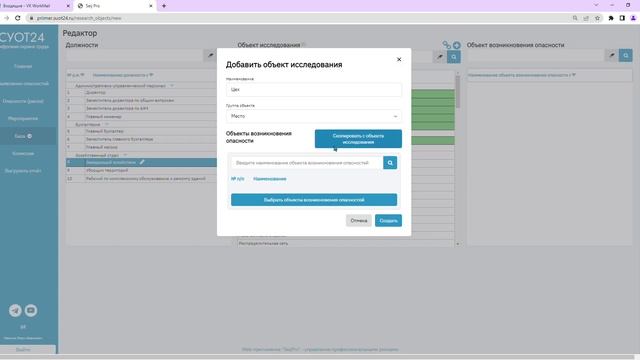Click "Выбрать объекты возникновения опасностей" button
640x360 pixels.
(x=313, y=200)
